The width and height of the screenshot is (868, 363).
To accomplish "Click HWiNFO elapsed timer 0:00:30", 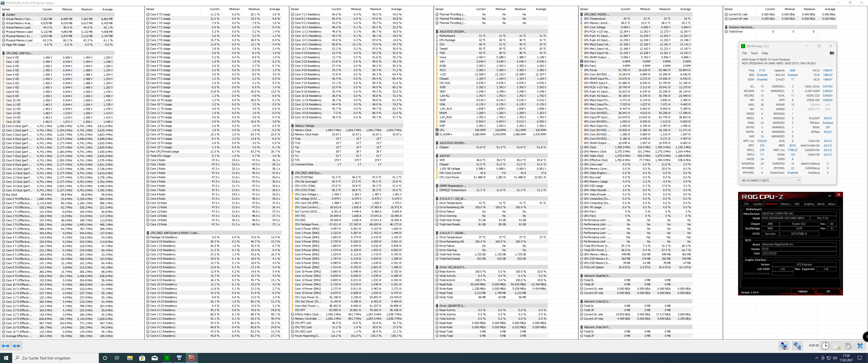I will [x=813, y=346].
